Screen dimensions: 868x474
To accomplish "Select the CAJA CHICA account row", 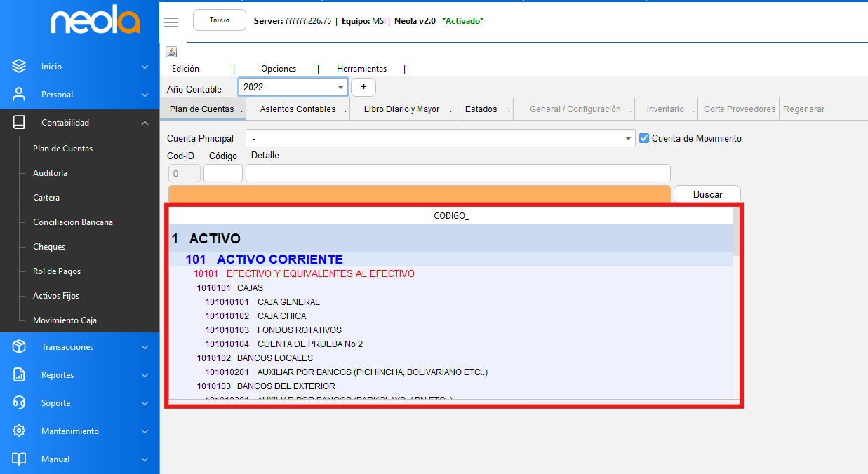I will point(281,316).
